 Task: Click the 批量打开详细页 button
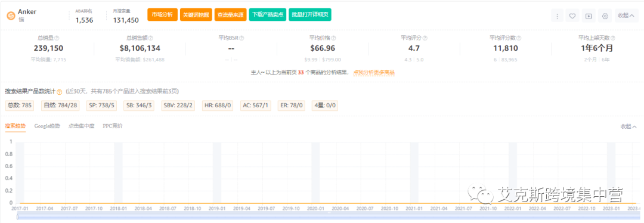[310, 14]
